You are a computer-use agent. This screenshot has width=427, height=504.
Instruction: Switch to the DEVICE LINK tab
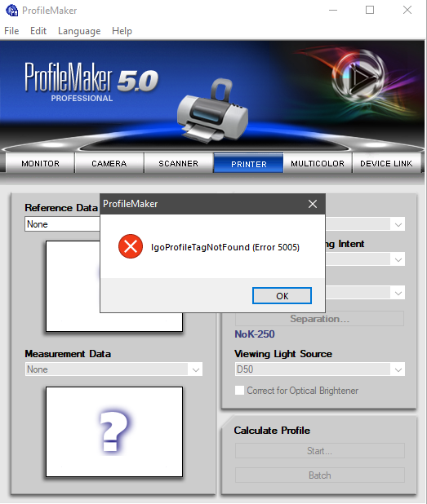(386, 163)
